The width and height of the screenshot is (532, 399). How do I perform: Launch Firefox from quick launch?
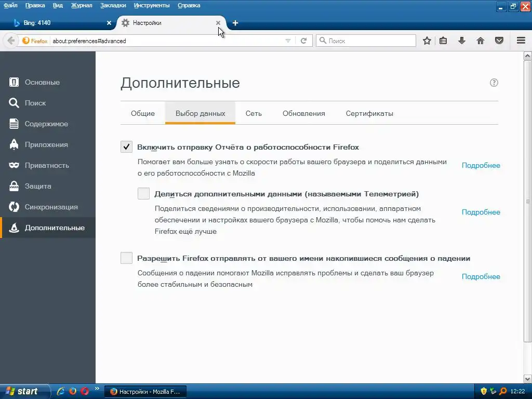[x=73, y=391]
